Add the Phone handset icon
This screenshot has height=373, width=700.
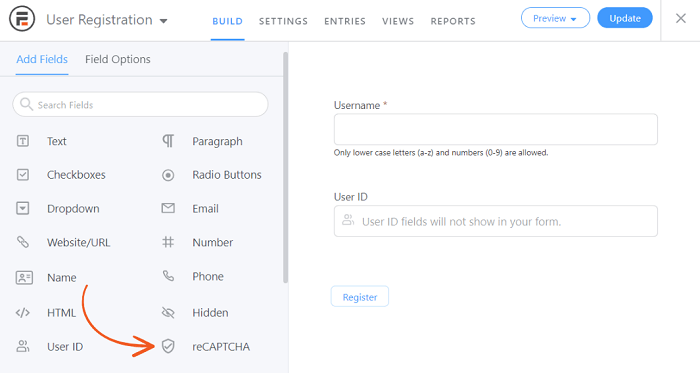(168, 276)
